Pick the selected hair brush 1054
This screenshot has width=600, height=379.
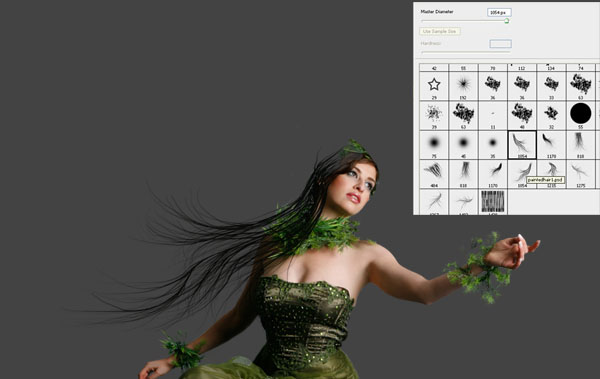[x=522, y=145]
